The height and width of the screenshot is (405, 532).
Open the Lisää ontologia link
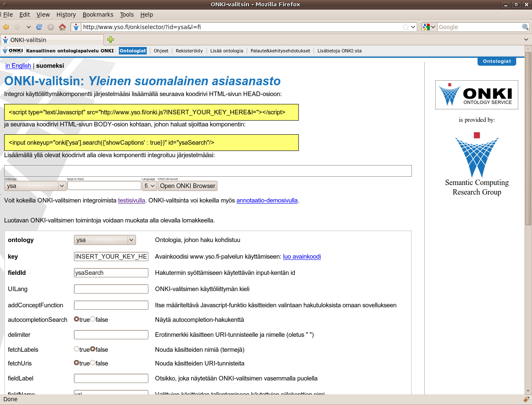(x=227, y=51)
